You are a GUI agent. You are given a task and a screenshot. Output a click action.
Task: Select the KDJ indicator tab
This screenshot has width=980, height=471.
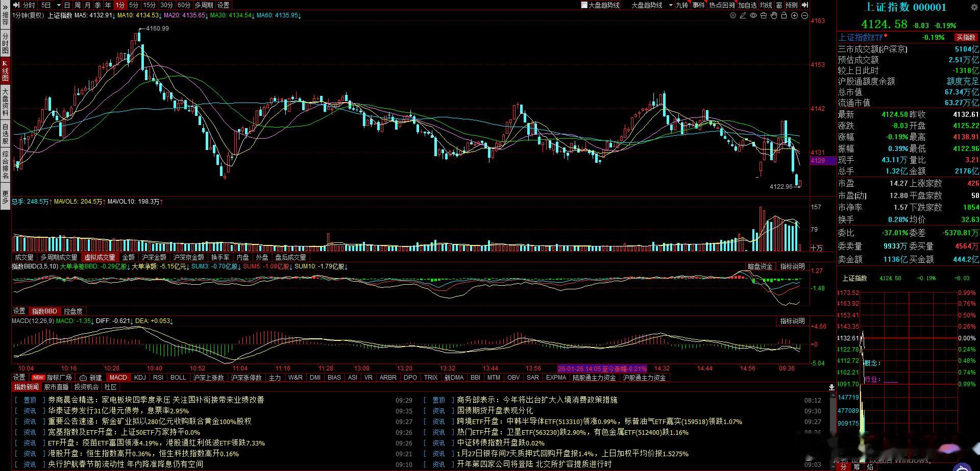click(140, 378)
